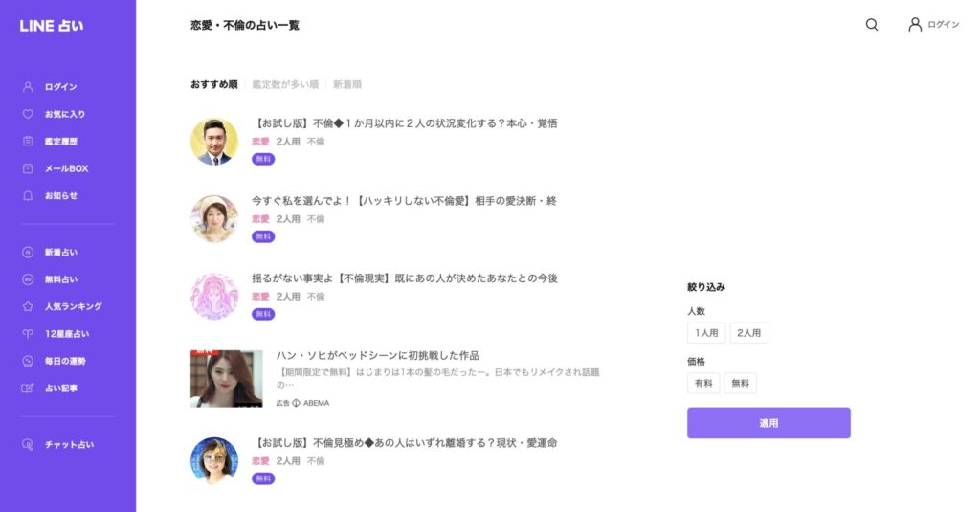Open 毎日の運勢 in the sidebar
This screenshot has width=980, height=512.
click(x=65, y=361)
